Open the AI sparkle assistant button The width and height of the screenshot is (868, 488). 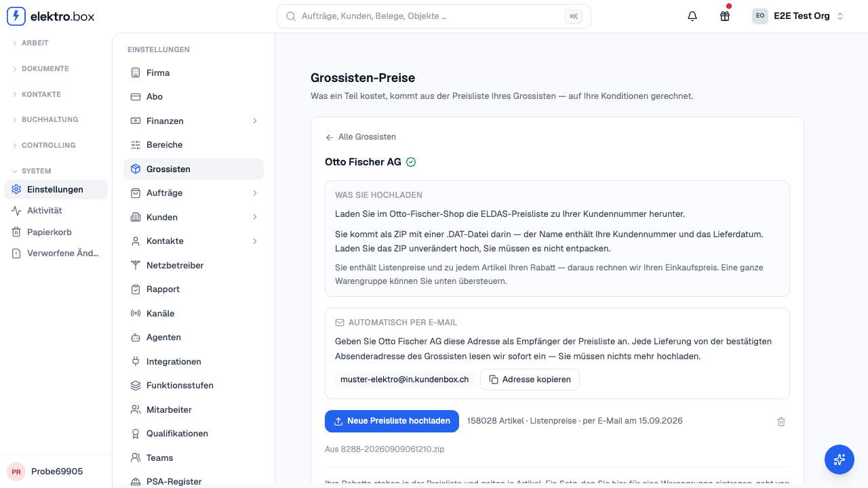point(840,460)
